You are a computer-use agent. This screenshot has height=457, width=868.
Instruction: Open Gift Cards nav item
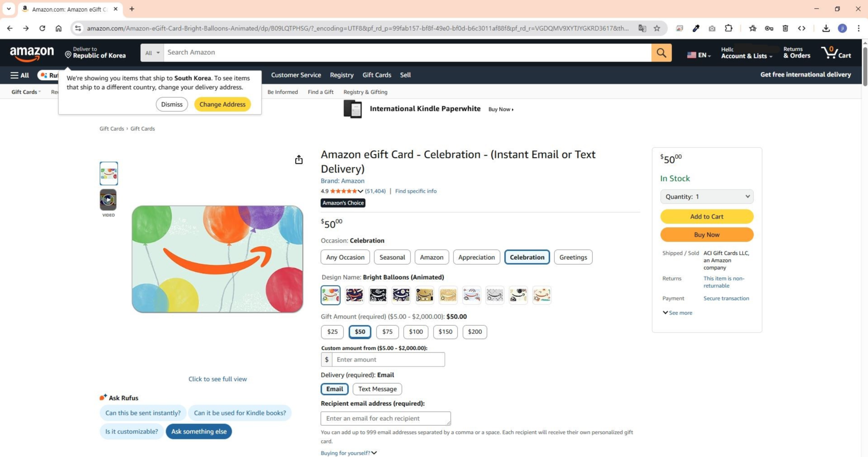click(377, 75)
